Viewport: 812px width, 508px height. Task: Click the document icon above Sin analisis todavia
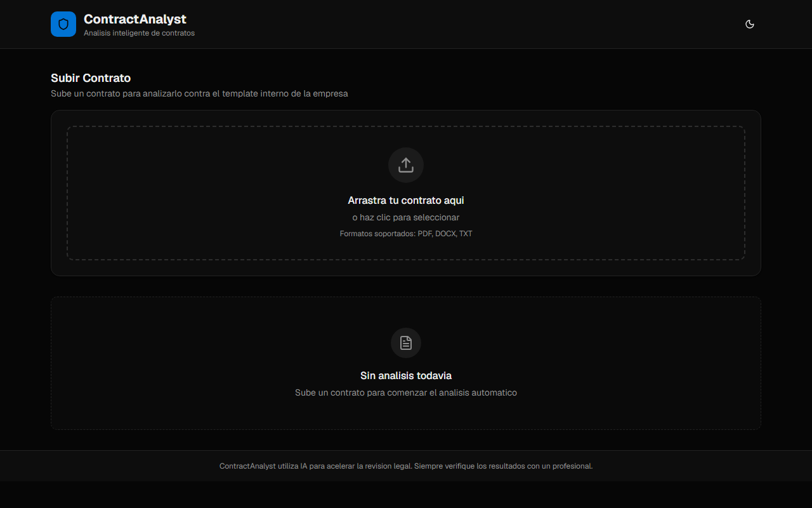point(406,343)
